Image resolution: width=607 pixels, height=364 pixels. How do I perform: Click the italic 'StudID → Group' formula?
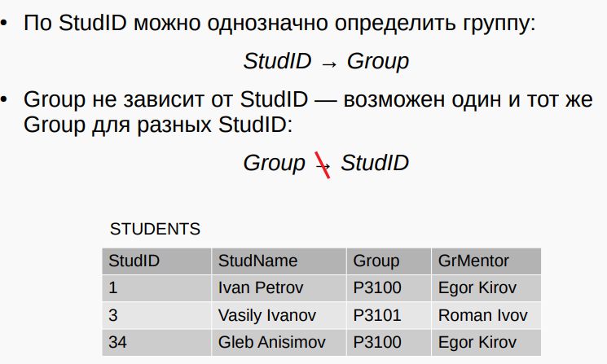(326, 61)
